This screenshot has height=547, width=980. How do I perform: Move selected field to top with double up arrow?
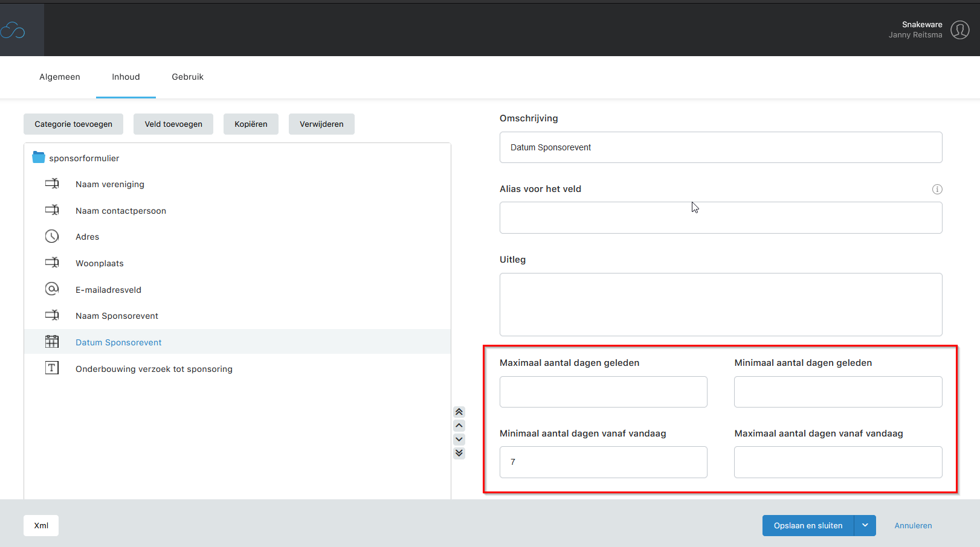(459, 412)
